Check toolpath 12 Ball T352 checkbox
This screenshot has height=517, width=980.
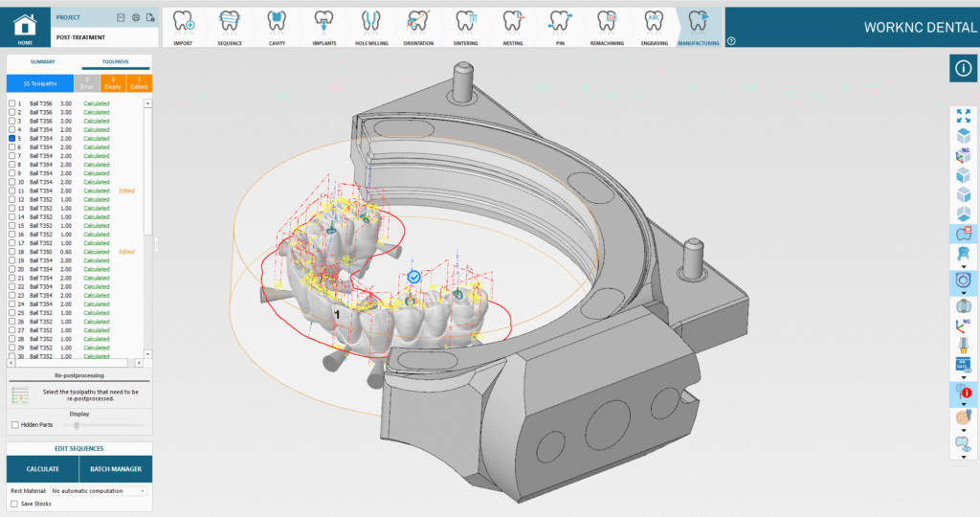pyautogui.click(x=11, y=199)
